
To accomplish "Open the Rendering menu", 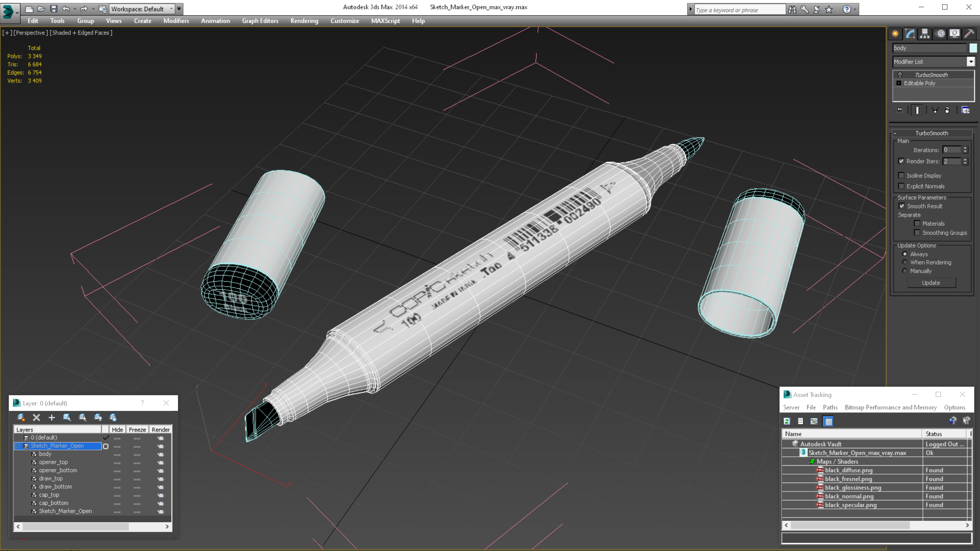I will pos(304,21).
